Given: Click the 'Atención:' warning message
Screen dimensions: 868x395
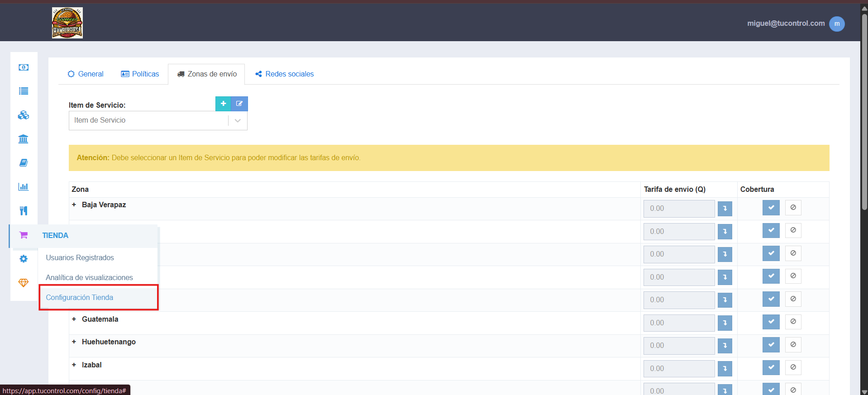Looking at the screenshot, I should tap(449, 158).
